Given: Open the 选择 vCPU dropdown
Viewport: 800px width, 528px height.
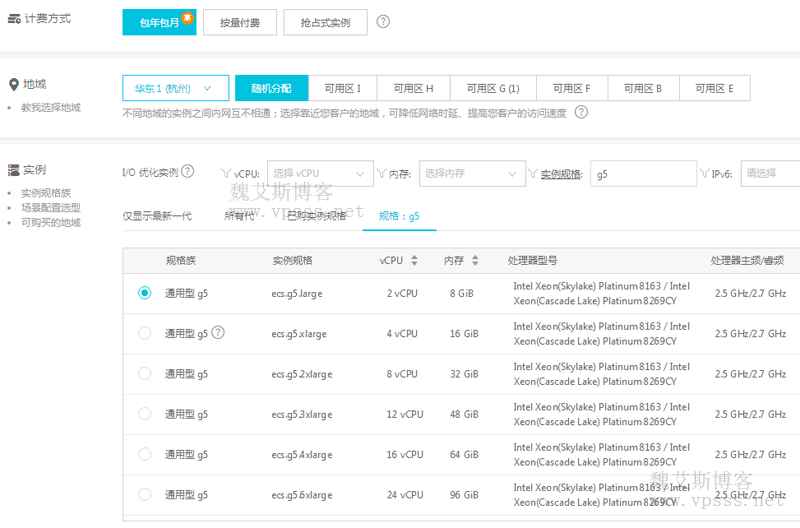Looking at the screenshot, I should [x=320, y=173].
